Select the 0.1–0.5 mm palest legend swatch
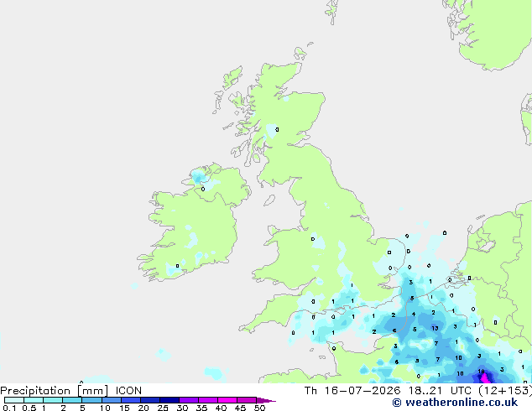This screenshot has width=532, height=411. click(14, 400)
